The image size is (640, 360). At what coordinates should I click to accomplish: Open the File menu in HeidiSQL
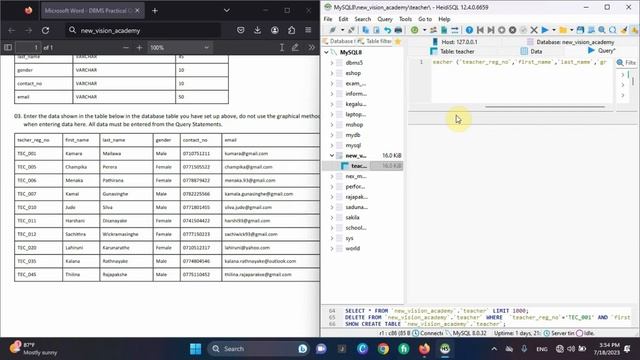tap(328, 19)
